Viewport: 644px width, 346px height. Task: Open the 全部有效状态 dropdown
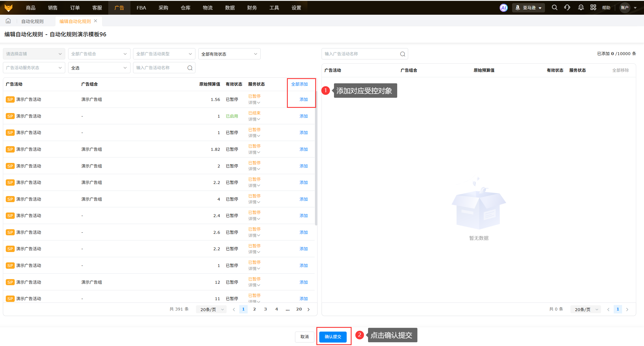[x=229, y=54]
